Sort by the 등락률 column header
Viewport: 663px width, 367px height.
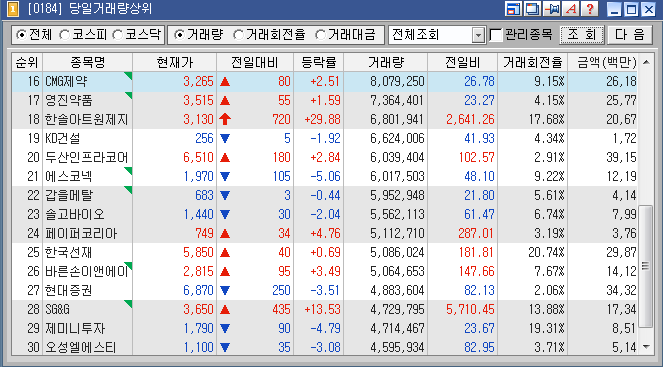pos(318,63)
